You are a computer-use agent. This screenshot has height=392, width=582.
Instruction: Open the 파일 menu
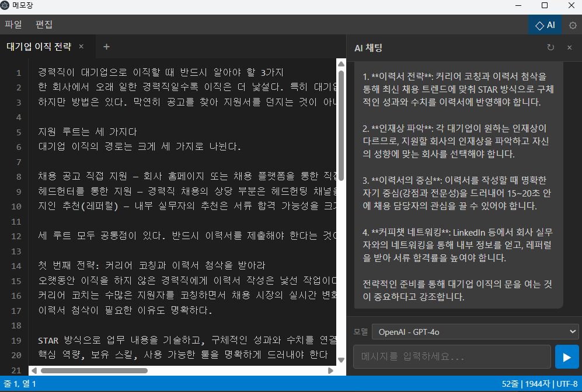point(13,24)
